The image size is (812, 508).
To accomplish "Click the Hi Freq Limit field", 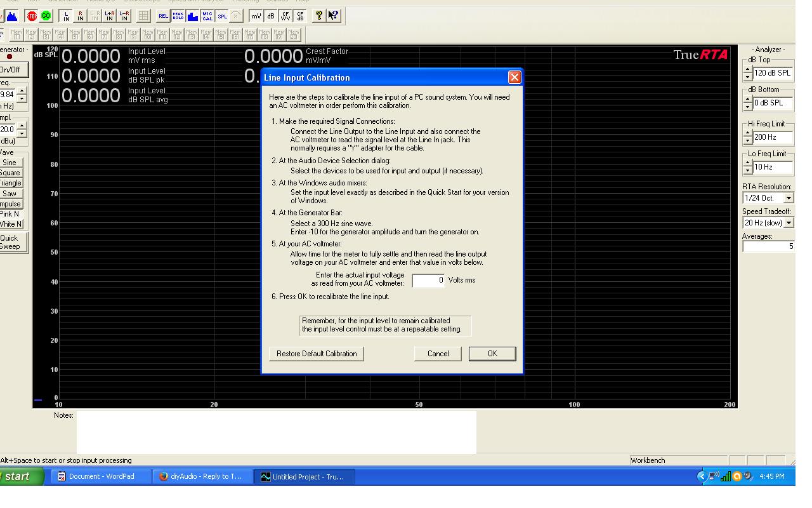I will coord(773,137).
